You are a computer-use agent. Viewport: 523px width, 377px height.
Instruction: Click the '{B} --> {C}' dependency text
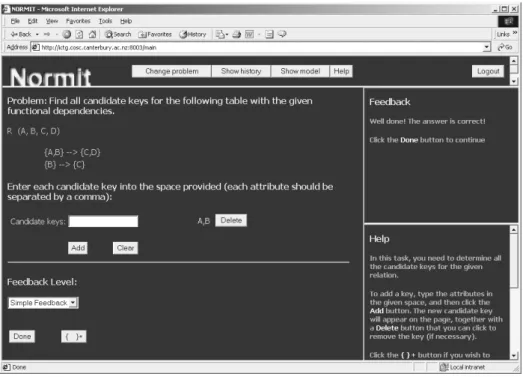pyautogui.click(x=64, y=164)
